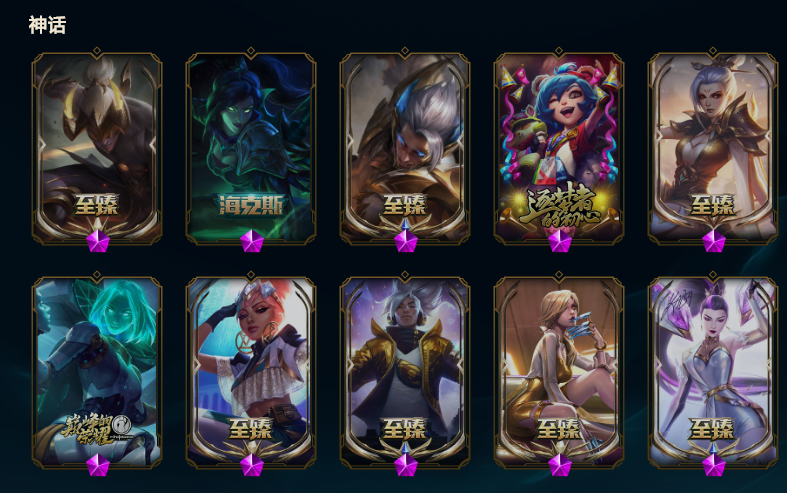Click the purple gem under the 海克斯 card

coord(251,241)
